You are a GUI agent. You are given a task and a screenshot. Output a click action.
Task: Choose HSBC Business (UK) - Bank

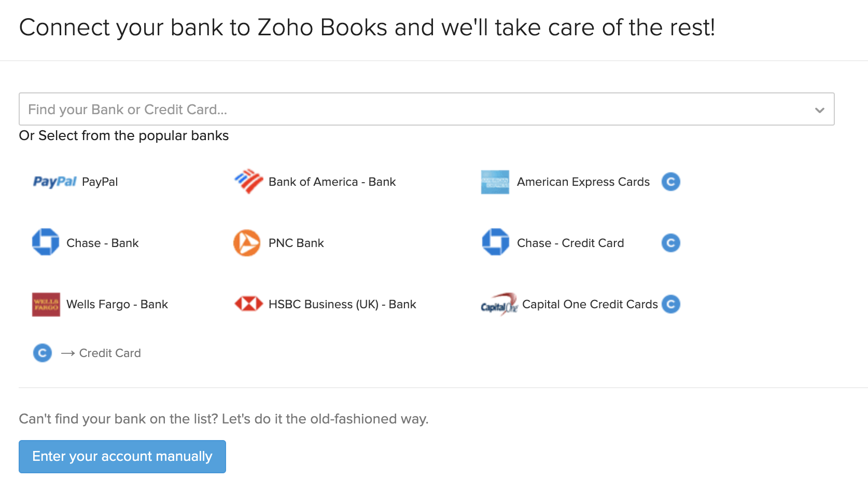[x=342, y=304]
